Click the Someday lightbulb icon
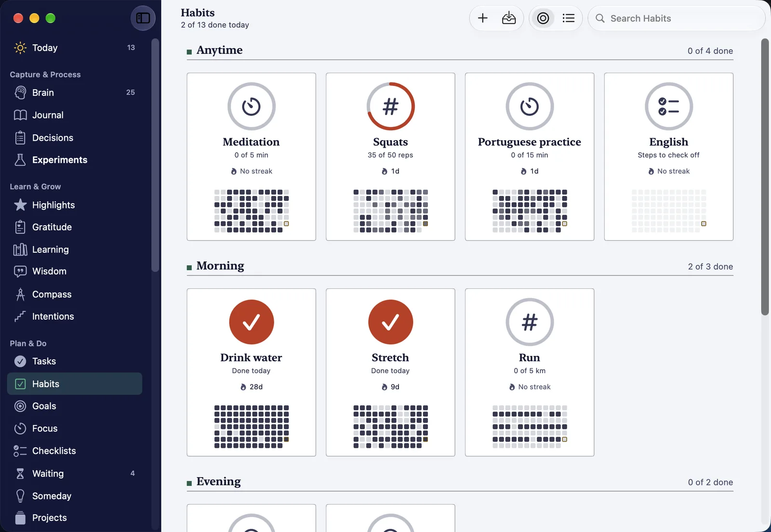Image resolution: width=771 pixels, height=532 pixels. click(20, 496)
